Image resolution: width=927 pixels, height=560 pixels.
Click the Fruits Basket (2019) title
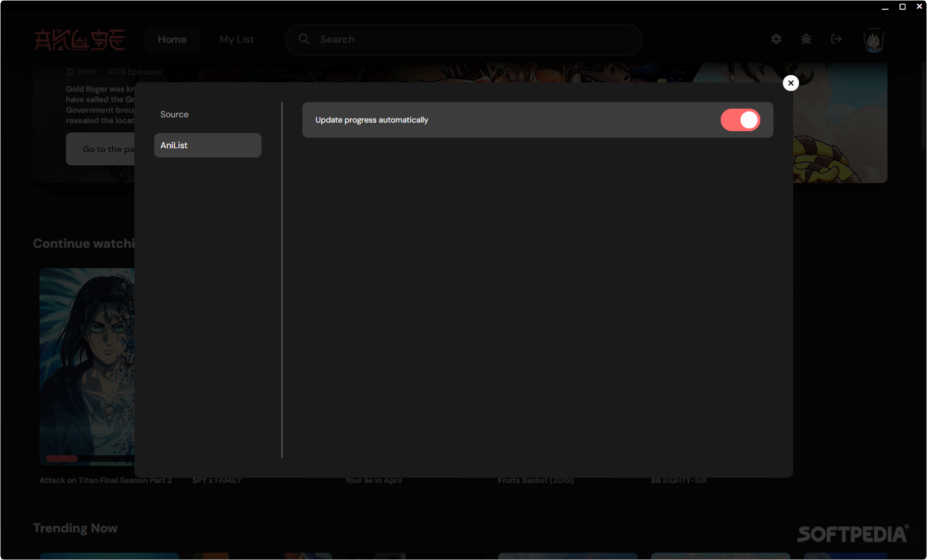(x=536, y=480)
